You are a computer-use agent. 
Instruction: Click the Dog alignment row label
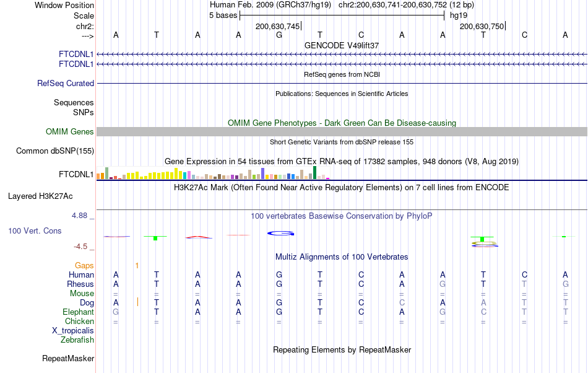[x=87, y=303]
